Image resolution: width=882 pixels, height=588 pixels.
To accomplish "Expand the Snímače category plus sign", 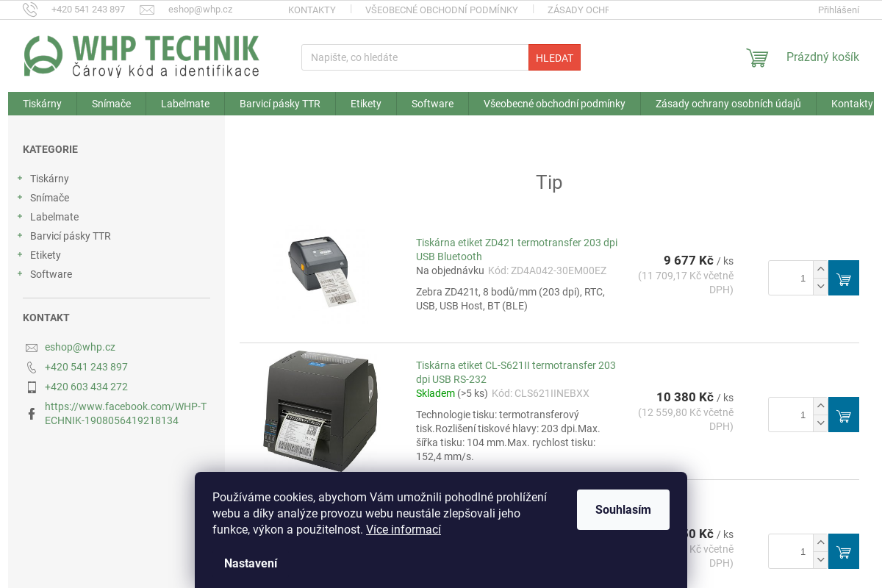I will 20,198.
